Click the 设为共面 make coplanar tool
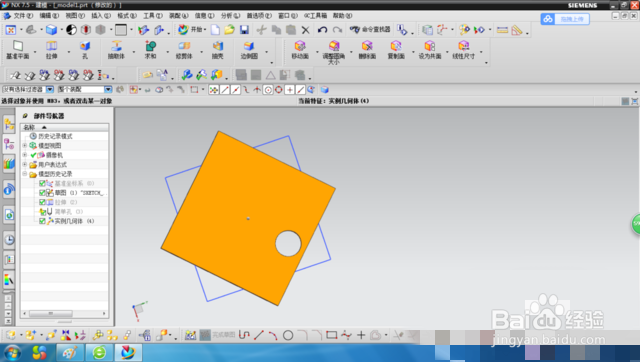 pos(430,50)
